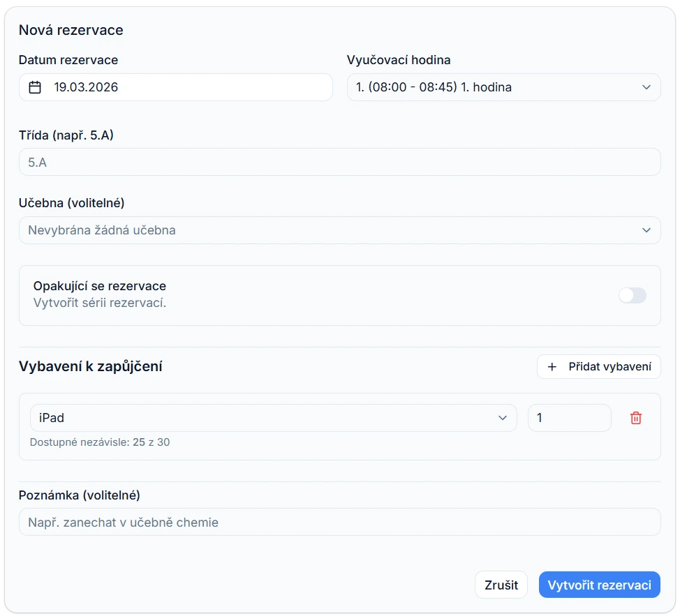680x616 pixels.
Task: Click the equipment quantity field showing 1
Action: (569, 418)
